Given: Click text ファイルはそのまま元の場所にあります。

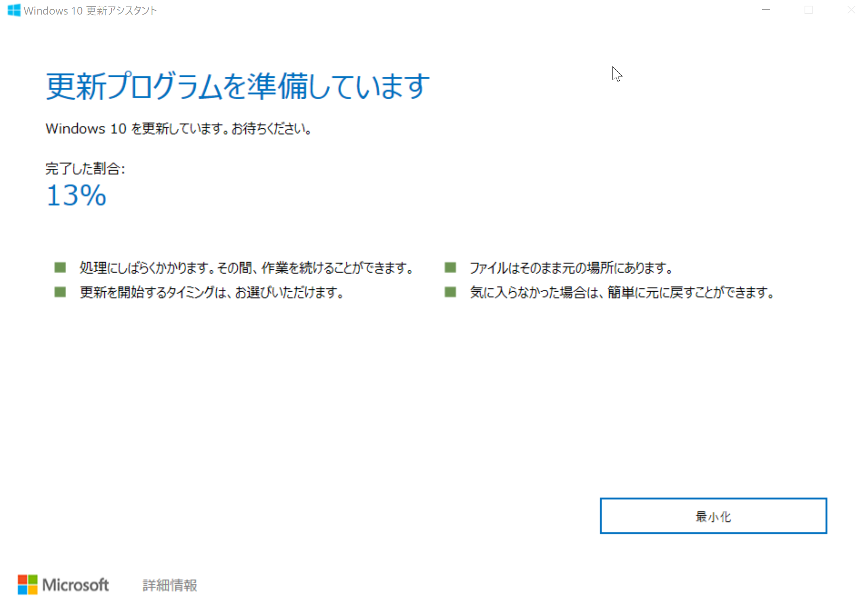Looking at the screenshot, I should (571, 267).
